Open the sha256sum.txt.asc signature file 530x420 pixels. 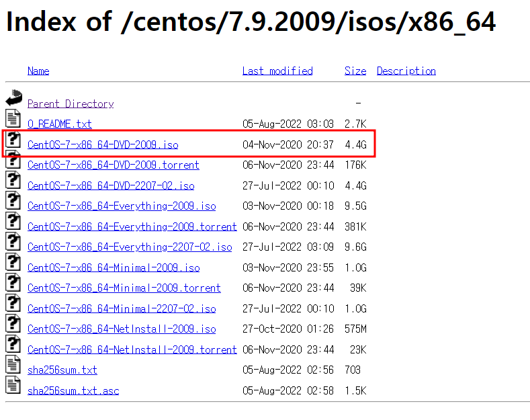click(73, 390)
